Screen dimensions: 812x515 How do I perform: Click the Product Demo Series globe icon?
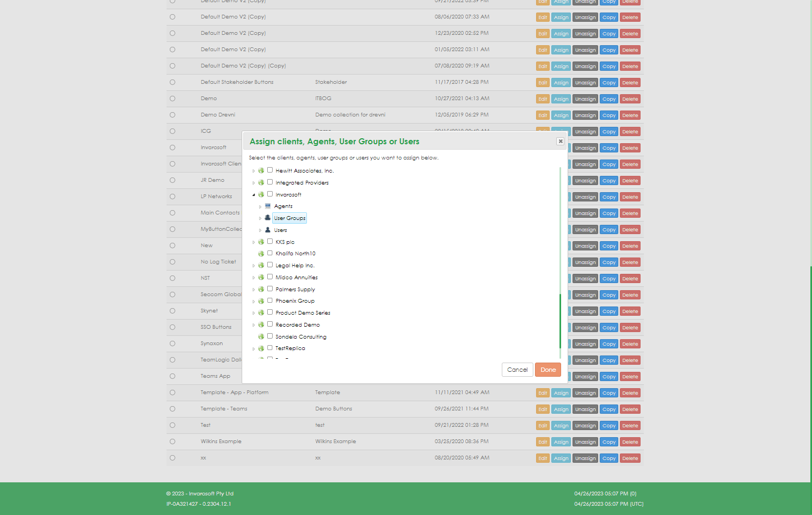click(261, 312)
